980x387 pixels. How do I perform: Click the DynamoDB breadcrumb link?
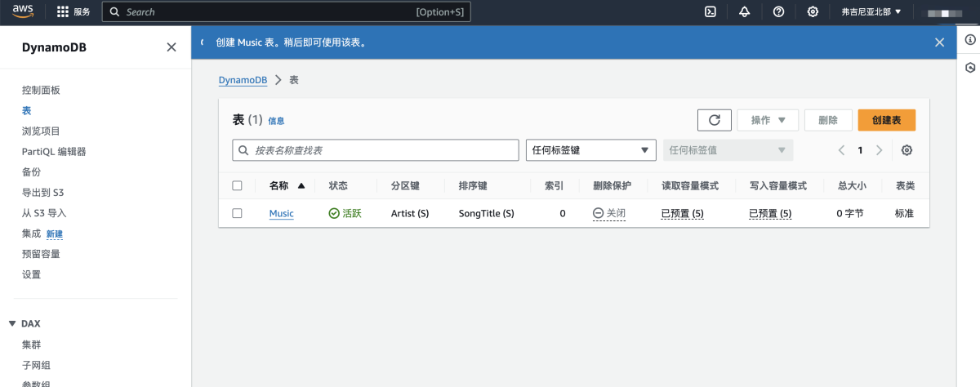243,80
